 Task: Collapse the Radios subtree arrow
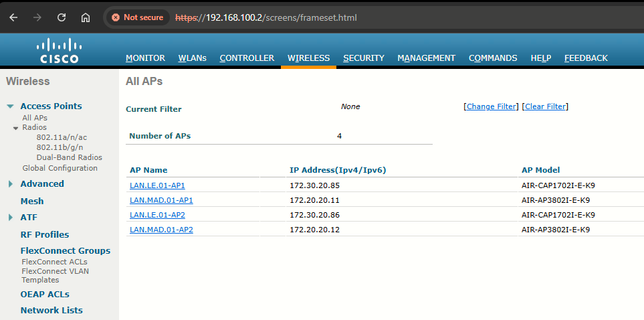(16, 128)
